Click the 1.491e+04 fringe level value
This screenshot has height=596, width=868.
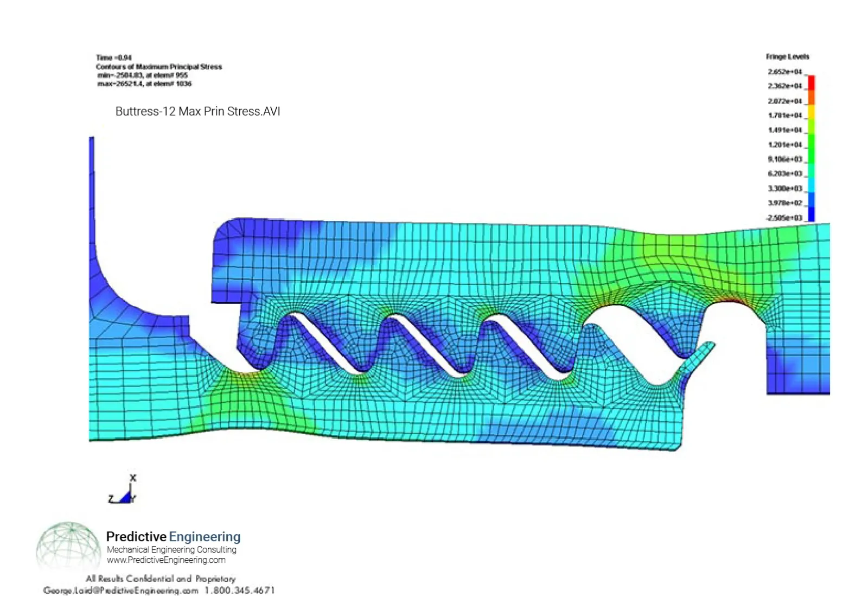coord(784,130)
